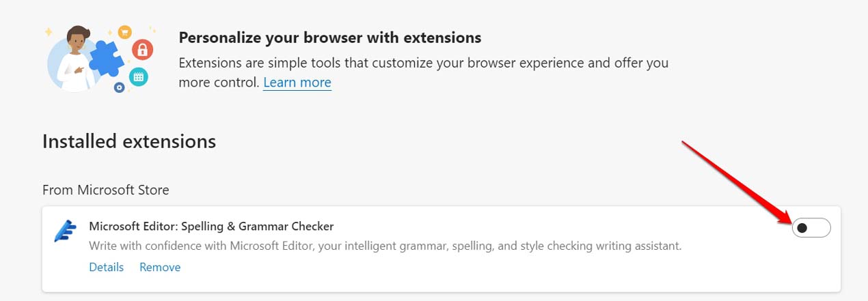Screen dimensions: 868x301
Task: Click the yellow sparkle star in illustration
Action: [x=49, y=31]
